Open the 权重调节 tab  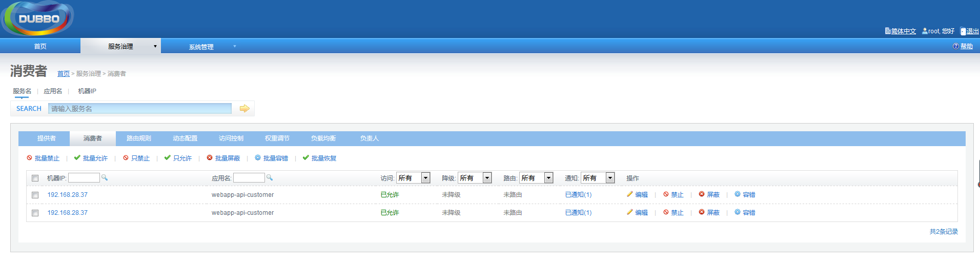tap(277, 138)
